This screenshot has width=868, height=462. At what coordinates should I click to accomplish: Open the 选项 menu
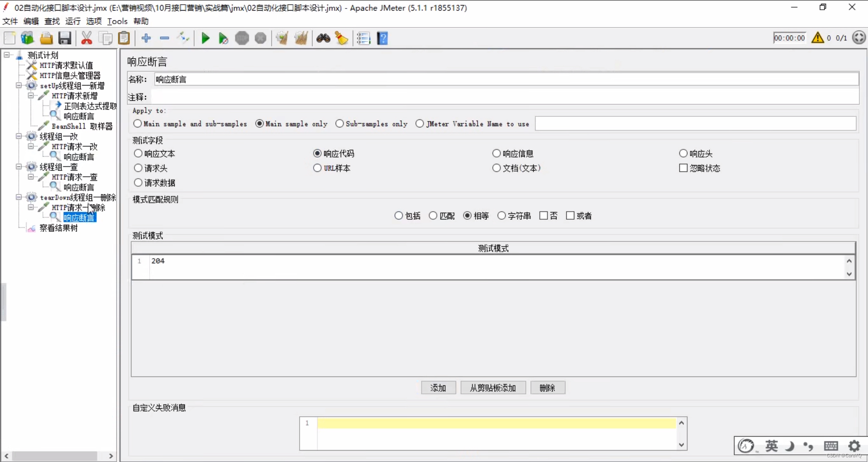[x=94, y=21]
